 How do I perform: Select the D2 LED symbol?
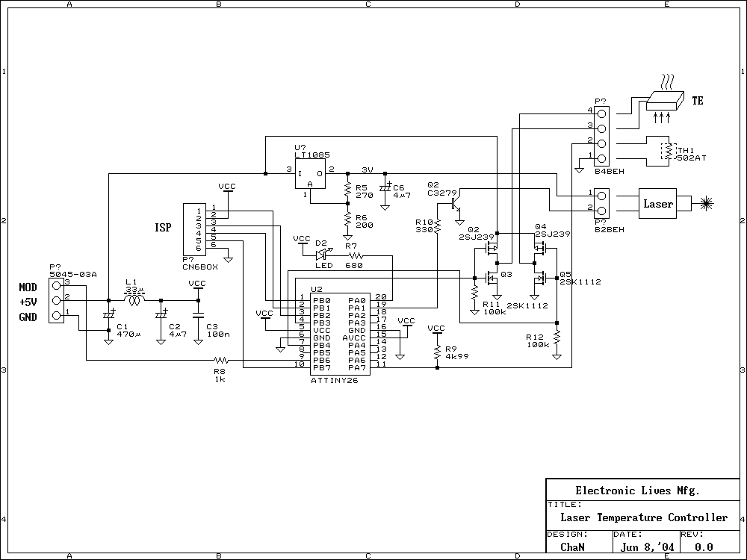pos(321,255)
